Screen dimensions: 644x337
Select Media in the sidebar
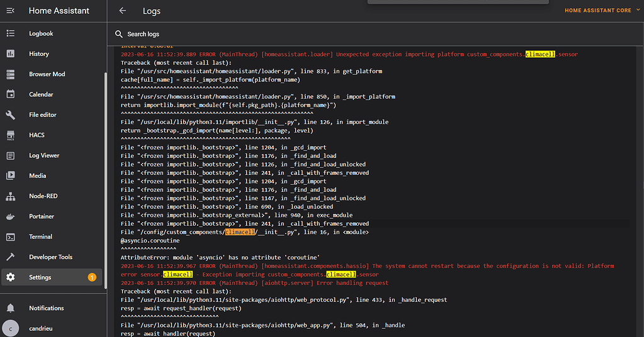coord(37,176)
